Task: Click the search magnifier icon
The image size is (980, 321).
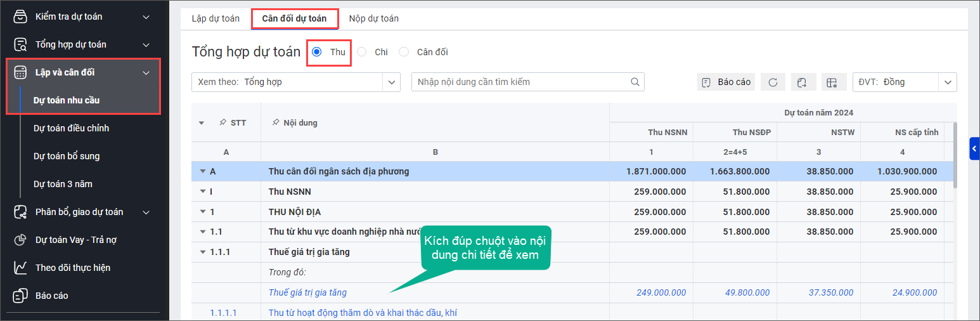Action: click(x=635, y=82)
